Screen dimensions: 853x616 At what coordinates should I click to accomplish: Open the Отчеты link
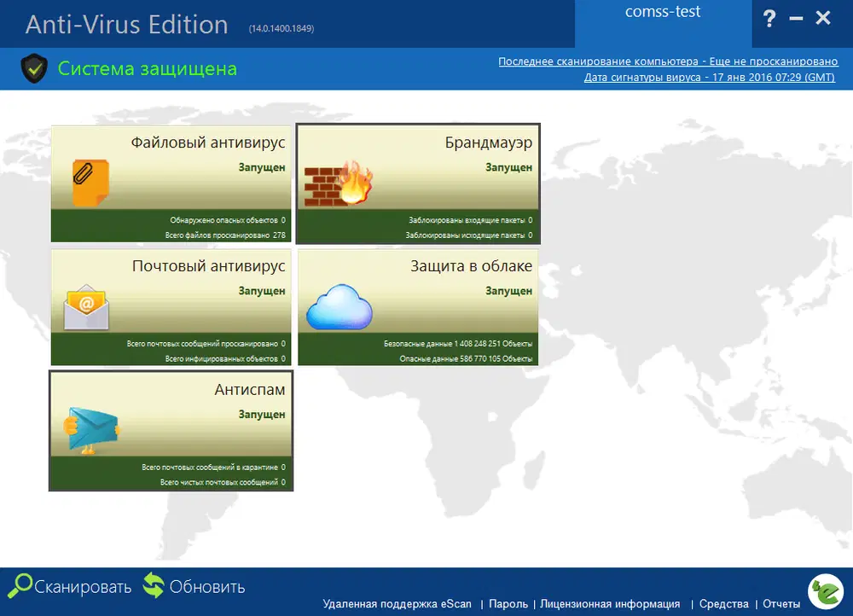pos(781,603)
